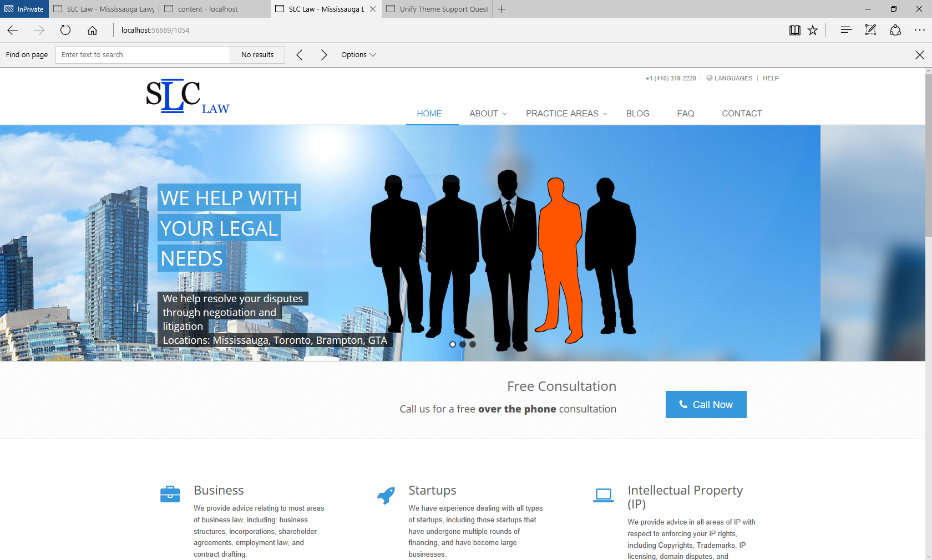Click the browser refresh icon
This screenshot has height=560, width=932.
[x=65, y=30]
